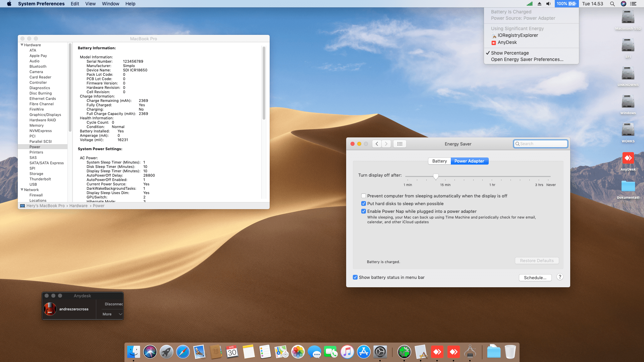Open Notification Center list icon
644x362 pixels.
click(x=633, y=4)
